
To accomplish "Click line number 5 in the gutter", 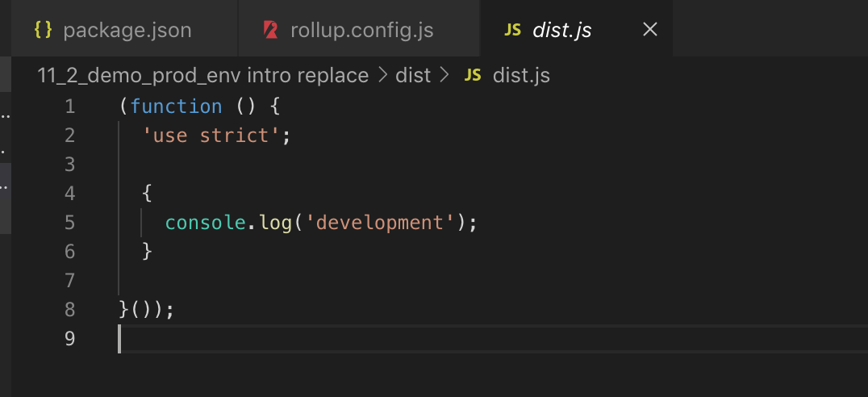I will tap(69, 222).
